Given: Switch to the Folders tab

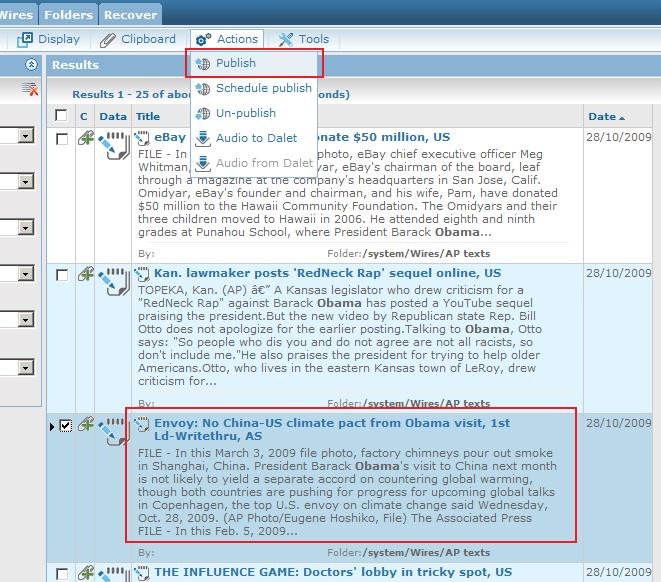Looking at the screenshot, I should (68, 15).
